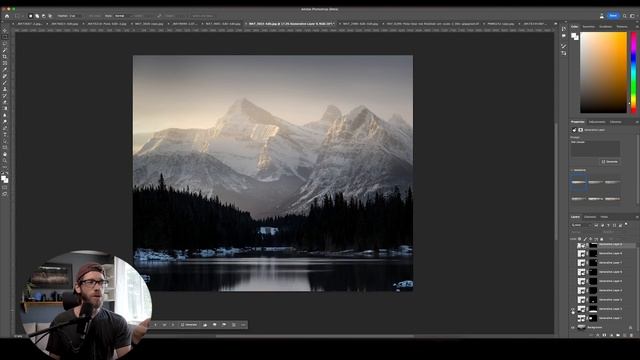Toggle lock image pixels brush icon
Image resolution: width=640 pixels, height=360 pixels.
tap(585, 239)
